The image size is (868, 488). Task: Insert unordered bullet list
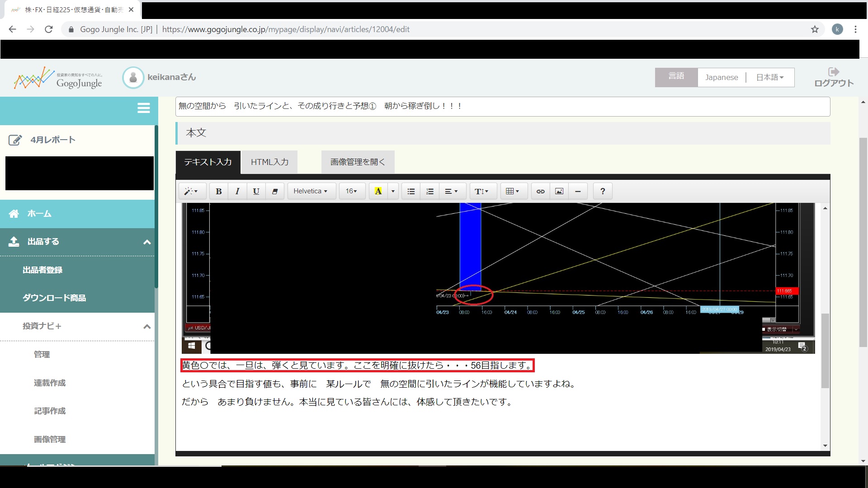coord(411,191)
